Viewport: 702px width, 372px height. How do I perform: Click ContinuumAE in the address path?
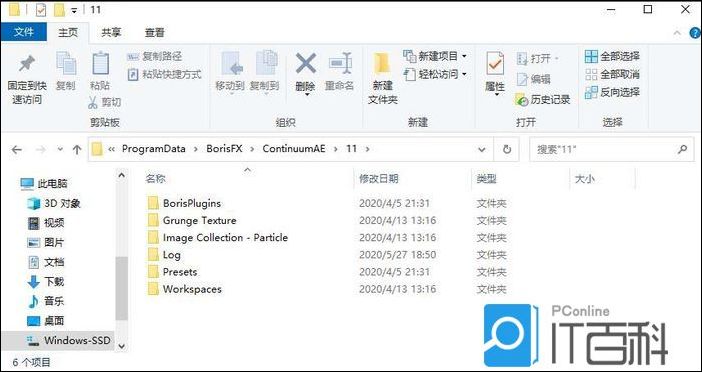[x=294, y=149]
